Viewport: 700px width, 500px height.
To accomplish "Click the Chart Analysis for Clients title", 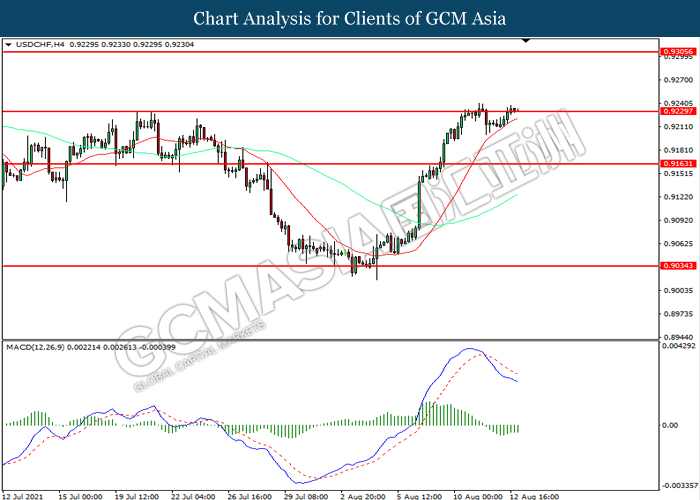I will pyautogui.click(x=349, y=18).
